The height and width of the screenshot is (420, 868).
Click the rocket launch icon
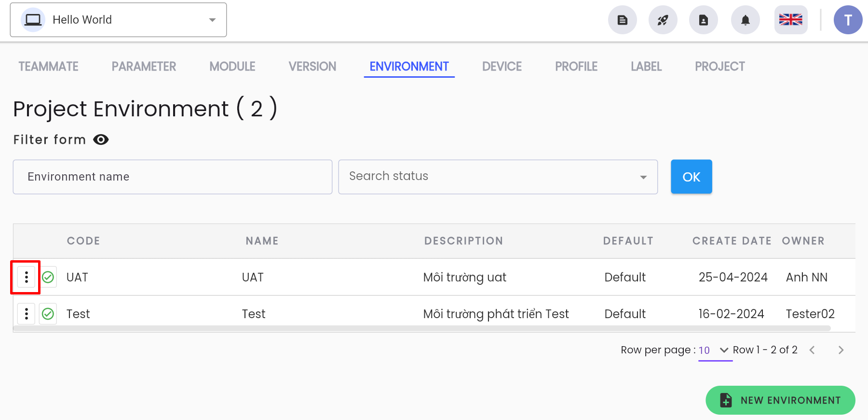point(663,20)
